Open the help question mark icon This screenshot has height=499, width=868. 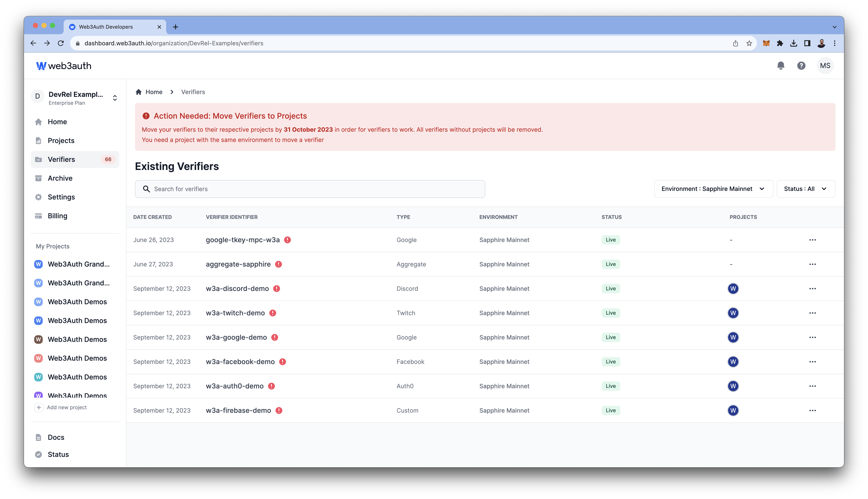801,65
